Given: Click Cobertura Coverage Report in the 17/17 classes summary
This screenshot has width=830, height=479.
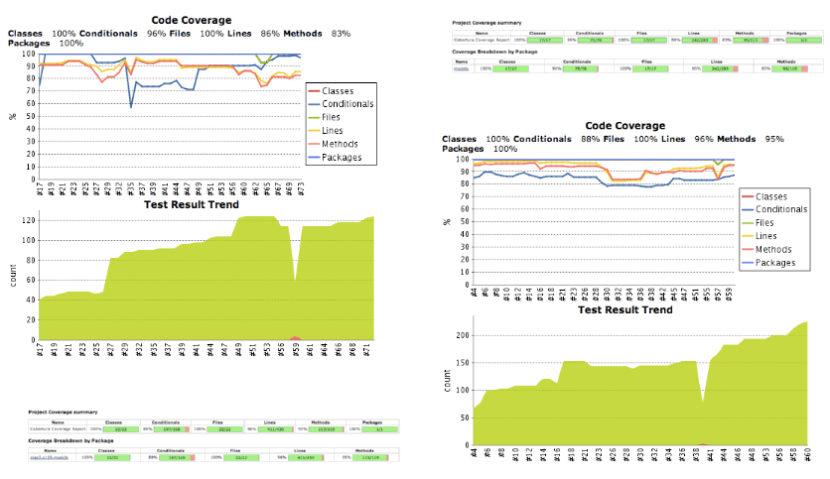Looking at the screenshot, I should 481,40.
